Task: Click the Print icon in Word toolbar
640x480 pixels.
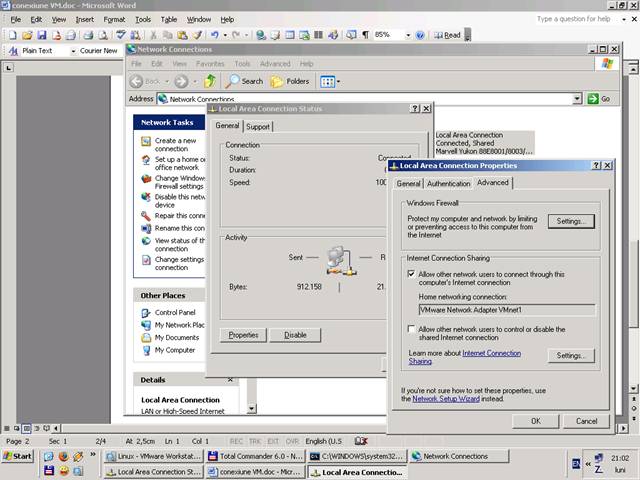Action: 88,35
